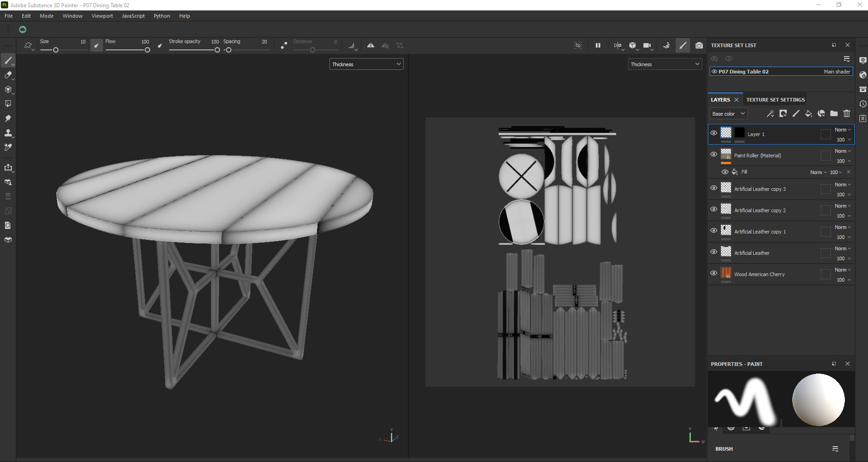
Task: Open Layer 1 opacity 100 dropdown
Action: [843, 140]
